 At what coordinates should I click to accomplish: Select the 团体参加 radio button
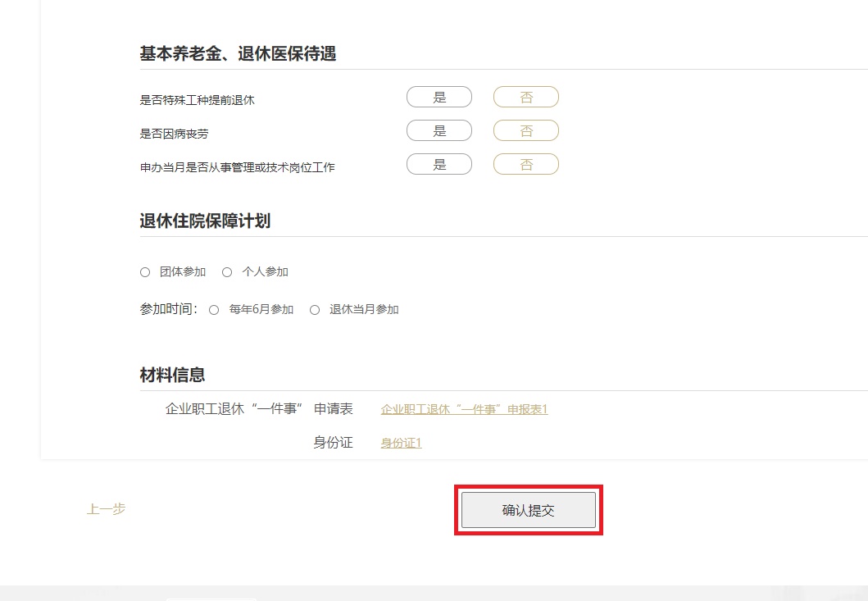tap(145, 272)
